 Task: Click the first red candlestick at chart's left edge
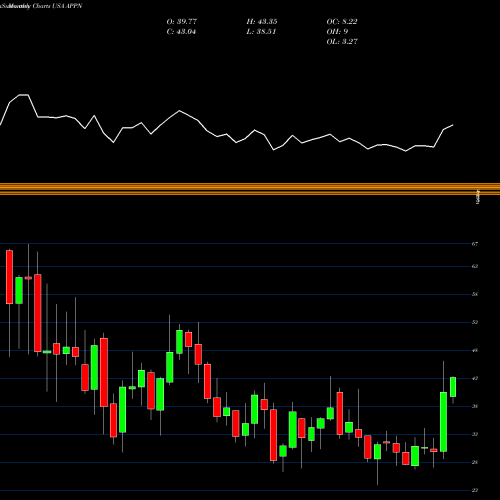click(9, 277)
